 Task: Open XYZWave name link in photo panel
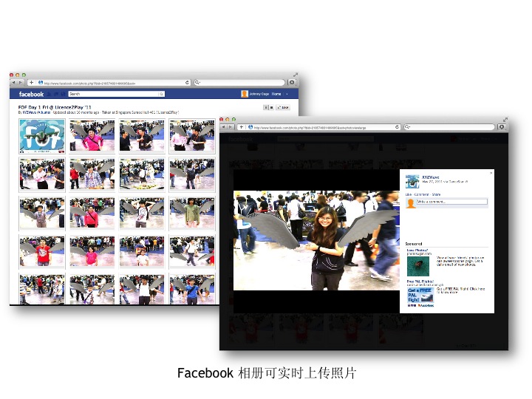430,177
